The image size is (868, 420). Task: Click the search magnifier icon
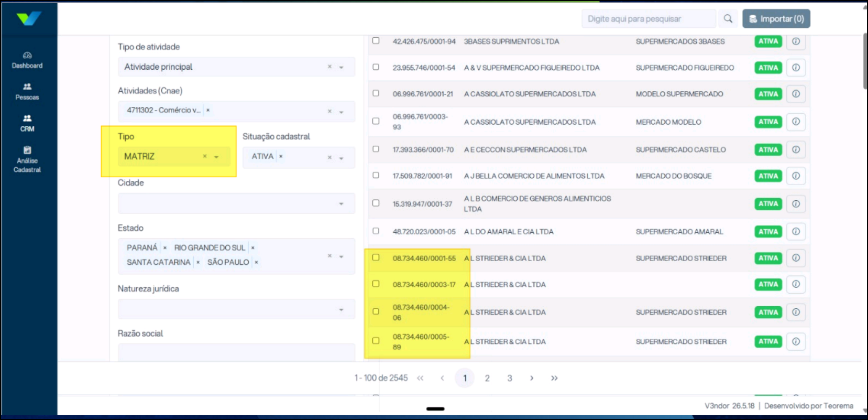click(x=728, y=19)
